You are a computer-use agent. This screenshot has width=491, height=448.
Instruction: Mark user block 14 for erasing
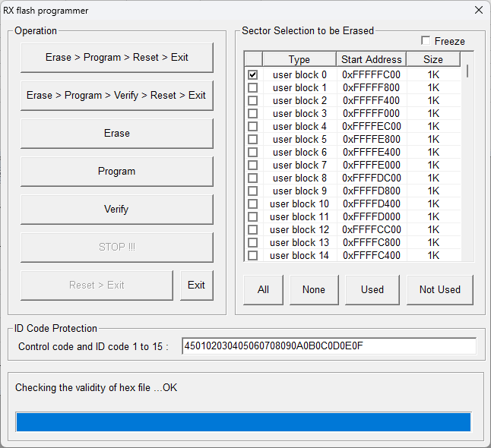pyautogui.click(x=253, y=256)
